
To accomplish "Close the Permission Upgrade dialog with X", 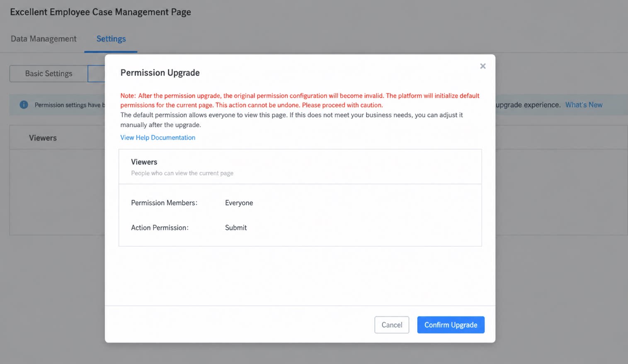I will [x=483, y=66].
